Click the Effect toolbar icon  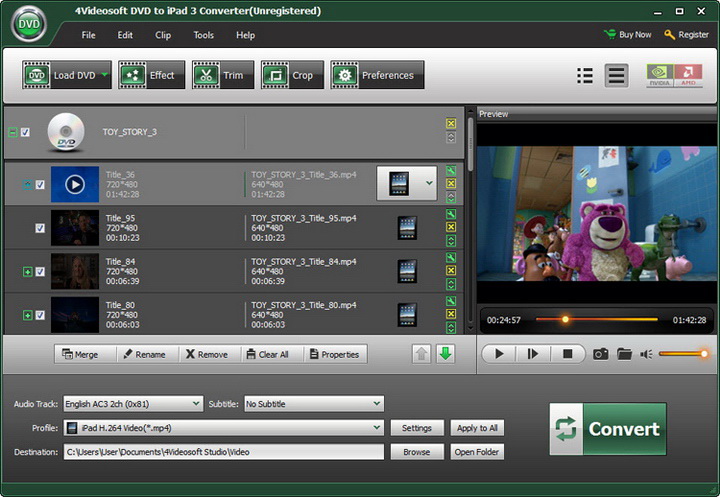[x=147, y=75]
